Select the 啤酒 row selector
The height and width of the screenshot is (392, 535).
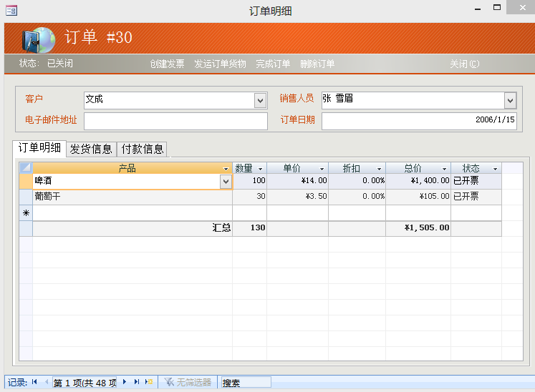pyautogui.click(x=26, y=182)
